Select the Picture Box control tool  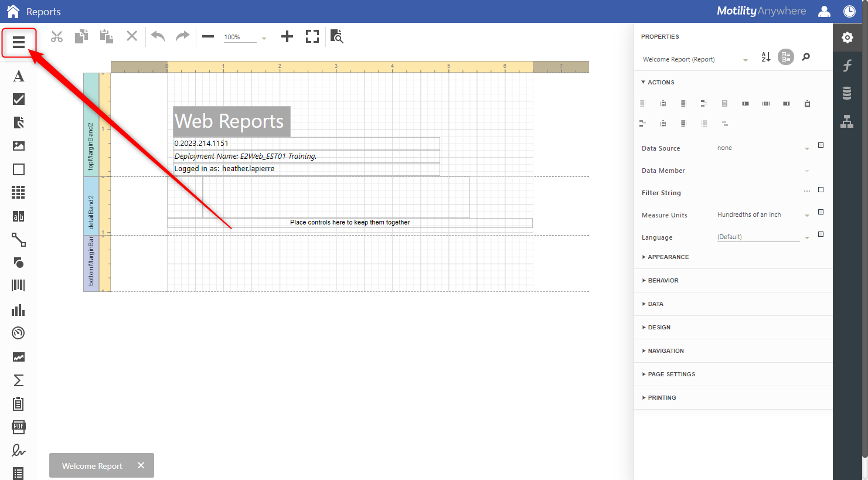(19, 146)
